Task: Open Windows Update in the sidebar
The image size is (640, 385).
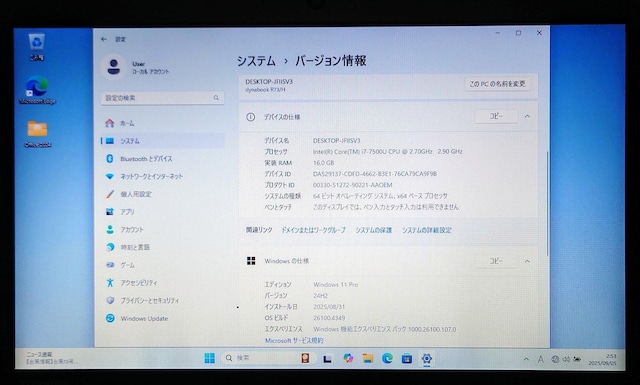Action: [162, 318]
